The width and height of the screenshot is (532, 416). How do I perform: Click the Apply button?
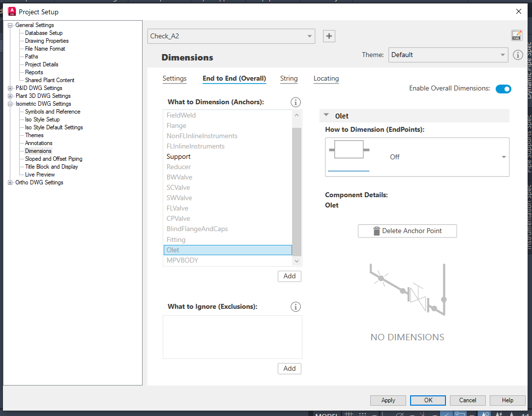pos(388,400)
